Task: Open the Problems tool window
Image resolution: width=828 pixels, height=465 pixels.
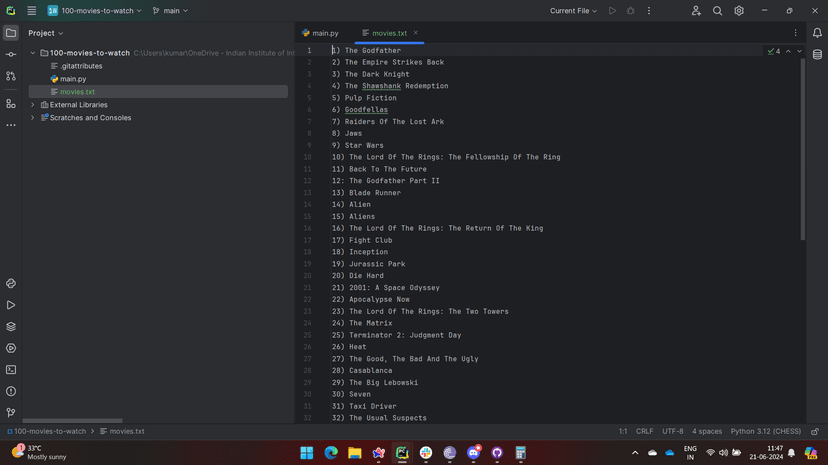Action: tap(11, 391)
